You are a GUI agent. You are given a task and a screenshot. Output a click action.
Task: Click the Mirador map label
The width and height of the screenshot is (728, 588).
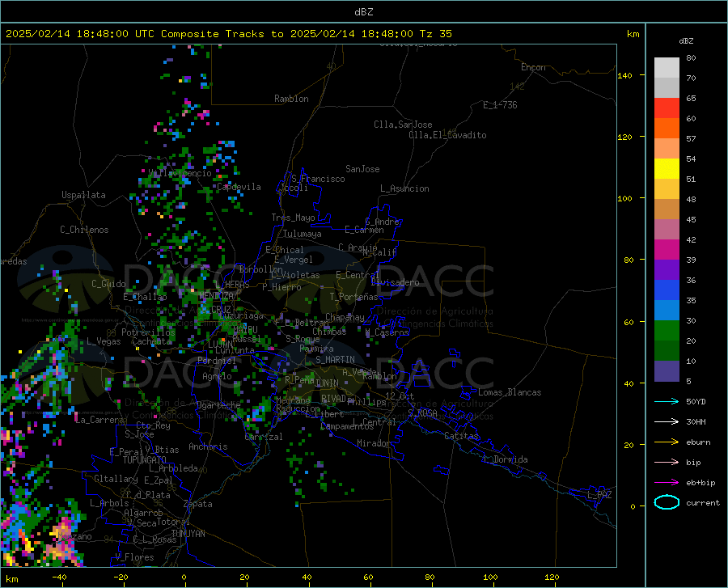(373, 443)
